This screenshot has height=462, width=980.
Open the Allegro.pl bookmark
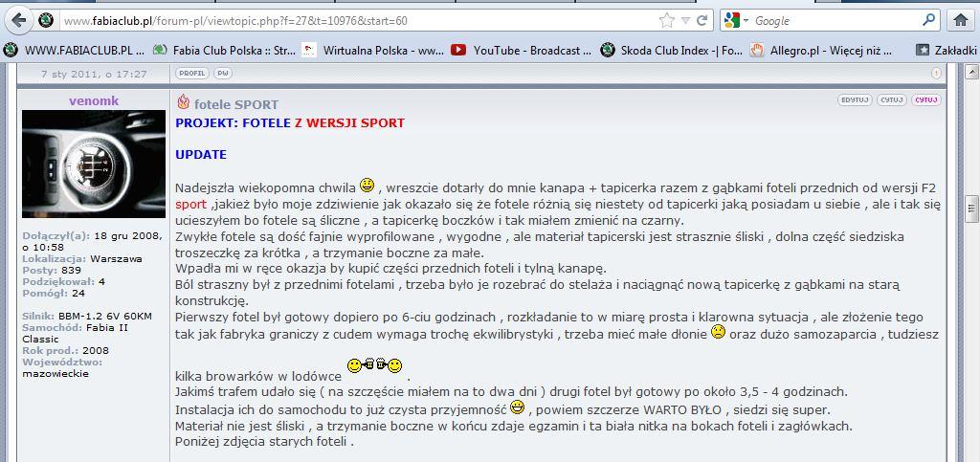(821, 51)
